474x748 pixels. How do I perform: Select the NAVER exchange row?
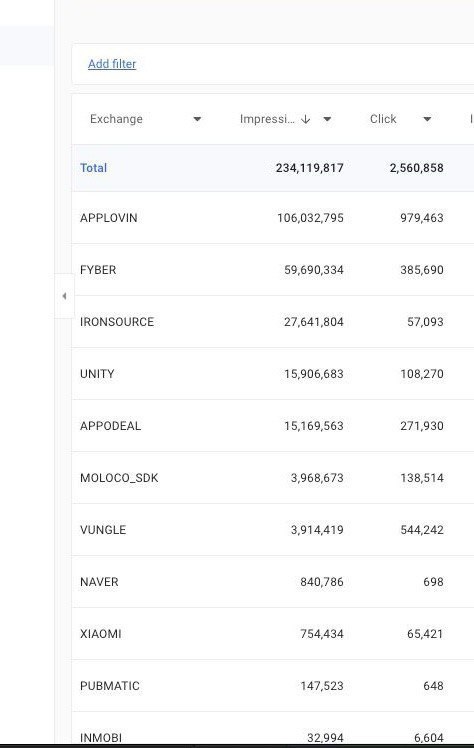coord(273,582)
